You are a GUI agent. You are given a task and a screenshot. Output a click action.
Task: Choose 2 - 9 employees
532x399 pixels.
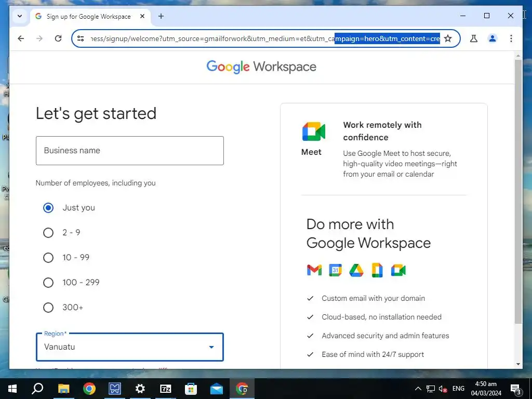point(48,233)
